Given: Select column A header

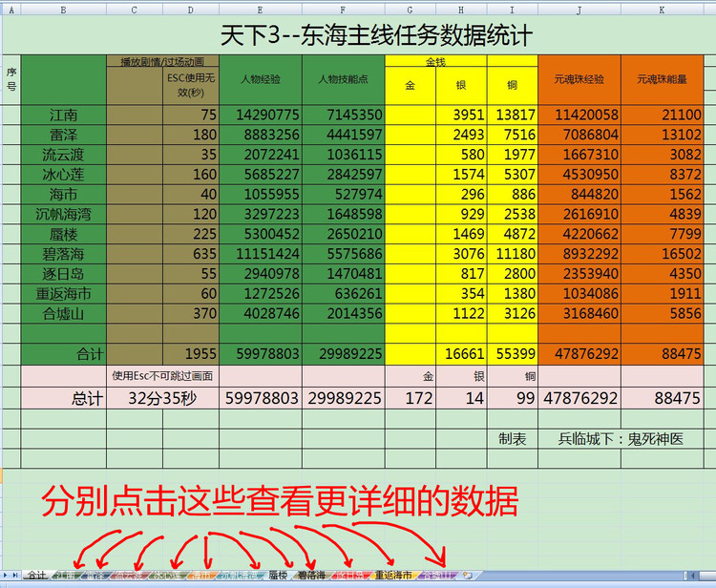Looking at the screenshot, I should [11, 10].
